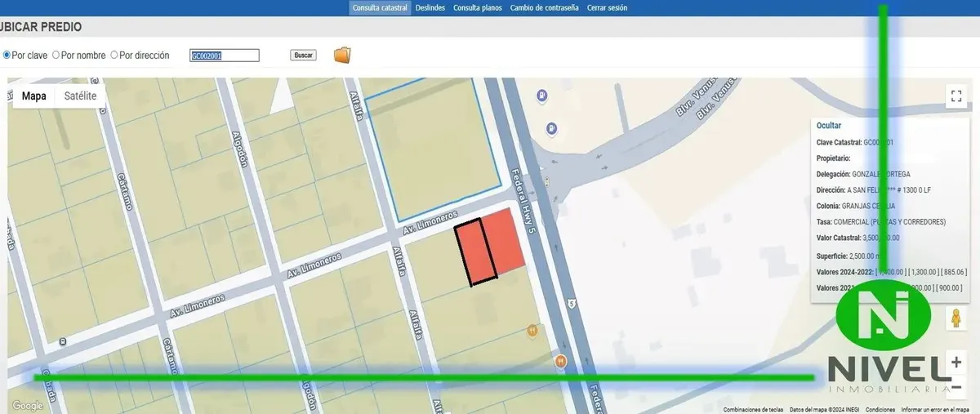
Task: Zoom in on the map
Action: [956, 361]
